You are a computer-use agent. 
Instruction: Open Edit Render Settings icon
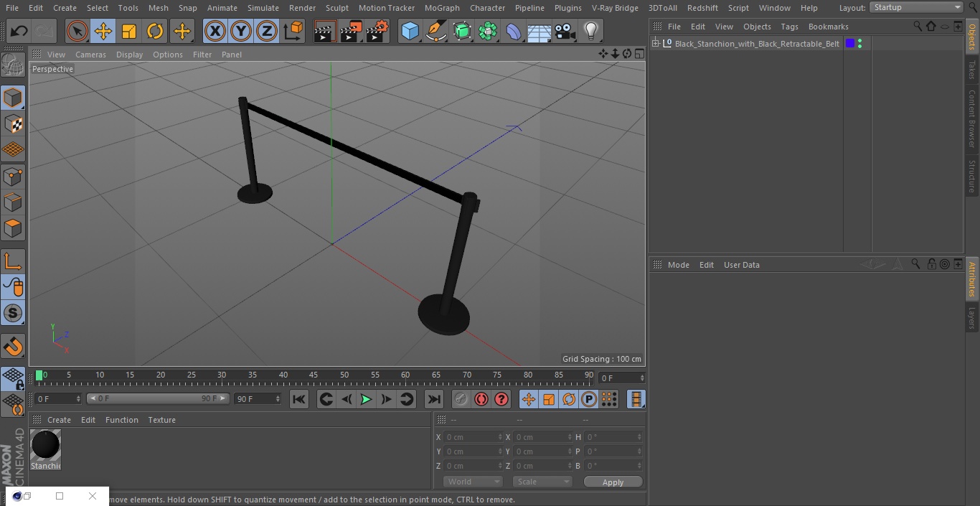coord(377,32)
